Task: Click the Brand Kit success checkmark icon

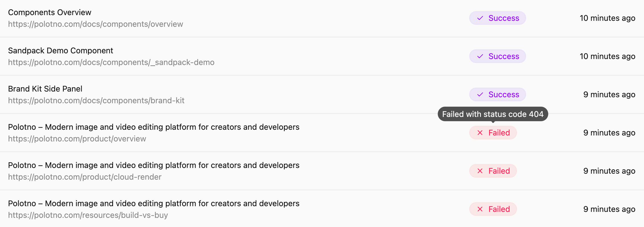Action: pos(480,95)
